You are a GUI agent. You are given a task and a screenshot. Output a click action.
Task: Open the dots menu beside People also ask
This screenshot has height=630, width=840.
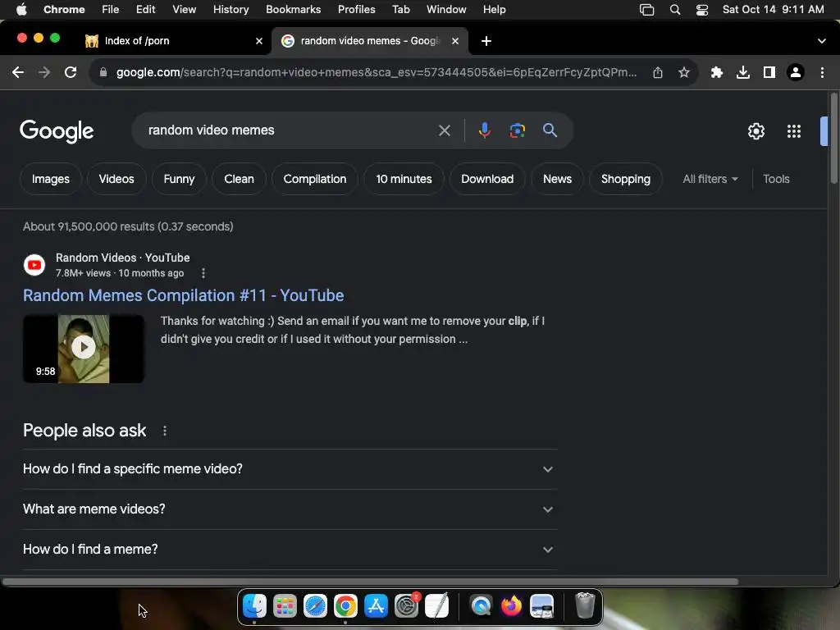tap(164, 431)
